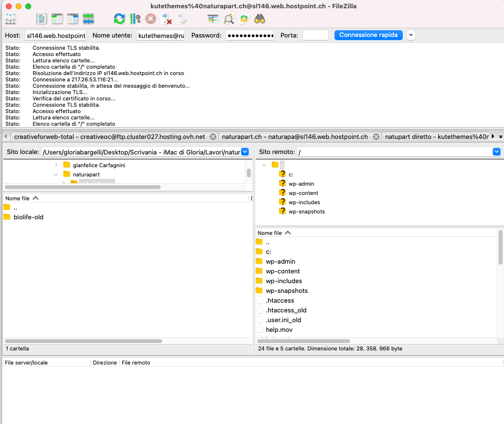Sort remote files by Nome file
The image size is (504, 424).
pos(376,233)
